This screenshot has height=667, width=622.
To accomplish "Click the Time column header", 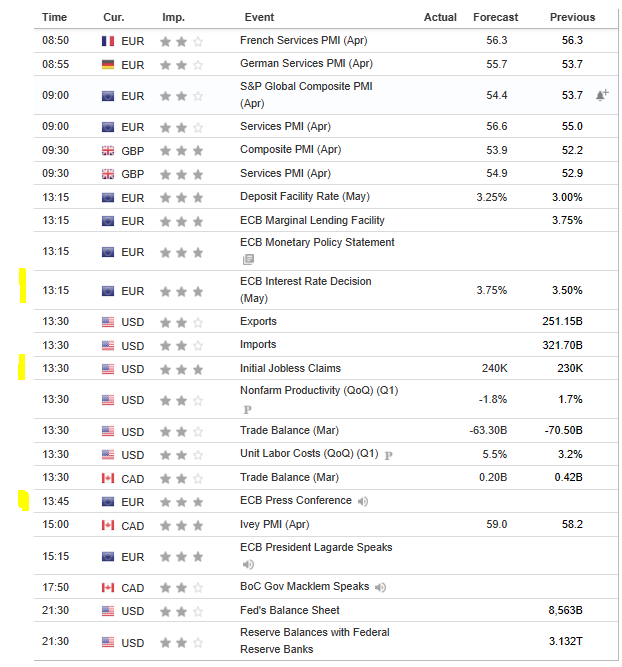I will tap(55, 17).
